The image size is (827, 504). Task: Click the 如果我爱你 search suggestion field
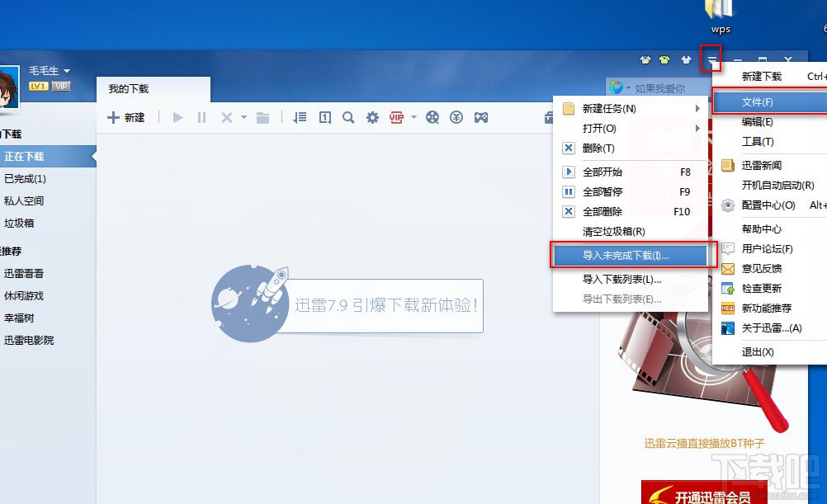(x=660, y=86)
